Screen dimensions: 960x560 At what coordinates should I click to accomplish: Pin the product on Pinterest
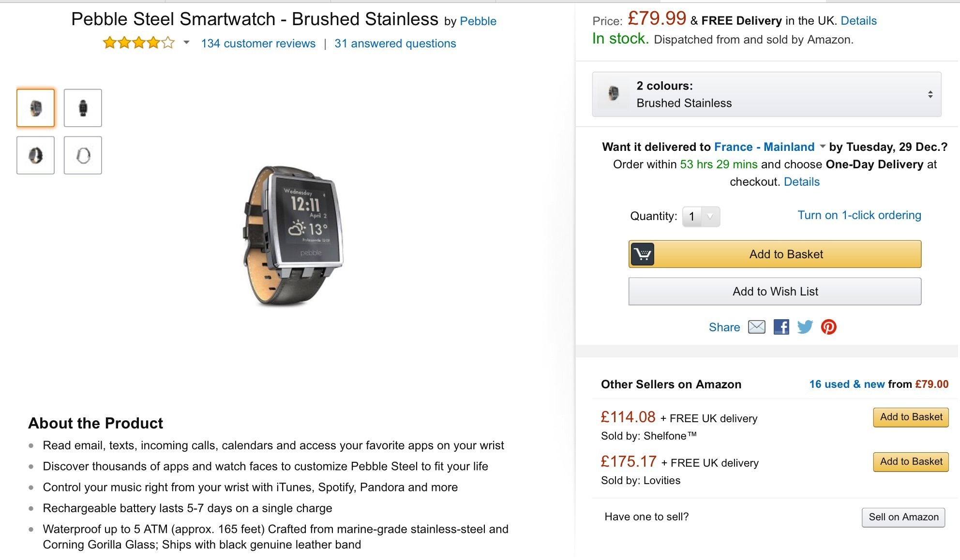pyautogui.click(x=828, y=327)
